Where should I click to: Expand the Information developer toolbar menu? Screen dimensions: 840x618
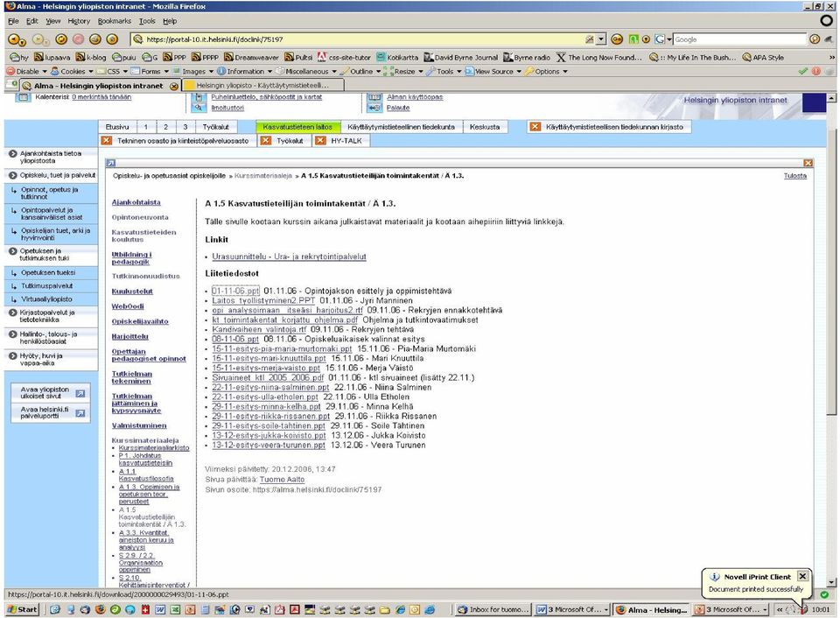coord(245,71)
